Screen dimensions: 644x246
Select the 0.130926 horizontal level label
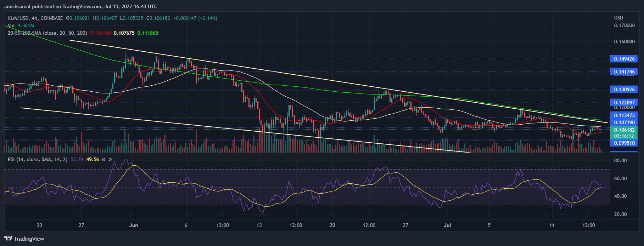tap(624, 90)
